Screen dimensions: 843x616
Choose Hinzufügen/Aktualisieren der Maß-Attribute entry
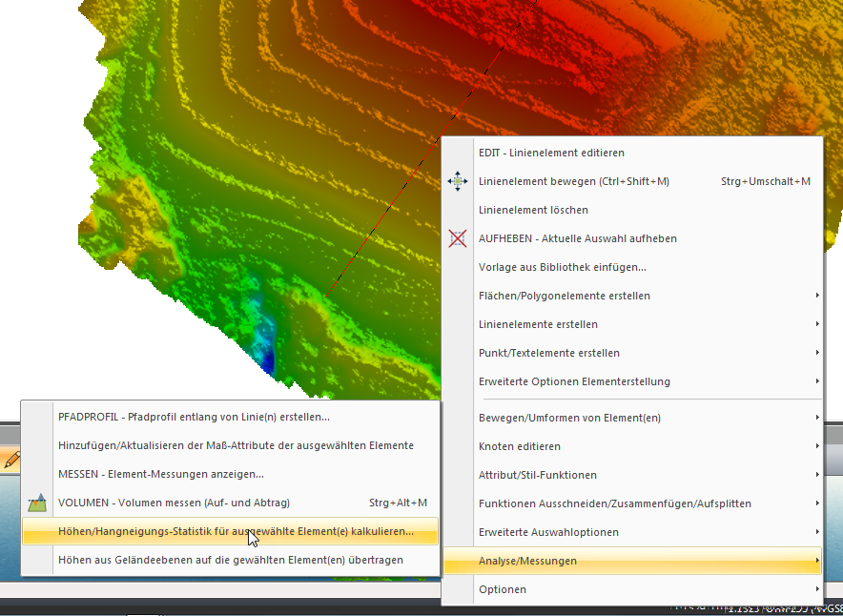[230, 445]
